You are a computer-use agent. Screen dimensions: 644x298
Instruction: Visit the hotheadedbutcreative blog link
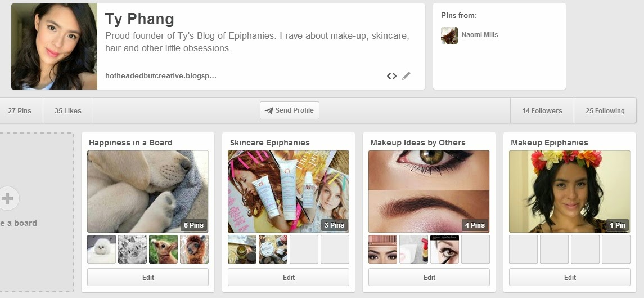point(161,76)
